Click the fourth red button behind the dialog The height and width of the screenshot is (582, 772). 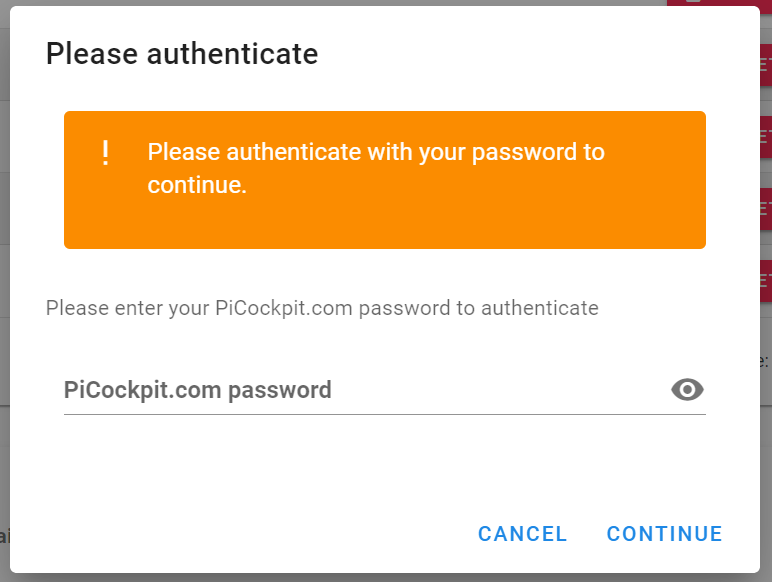point(766,281)
